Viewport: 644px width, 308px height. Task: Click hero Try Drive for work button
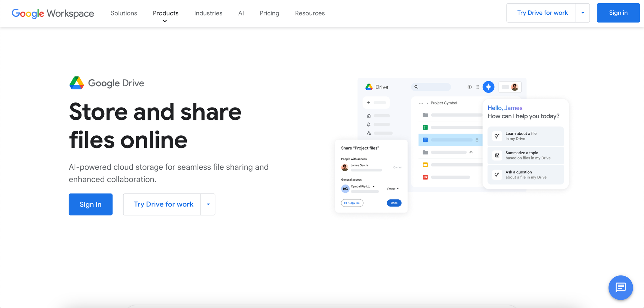[163, 204]
